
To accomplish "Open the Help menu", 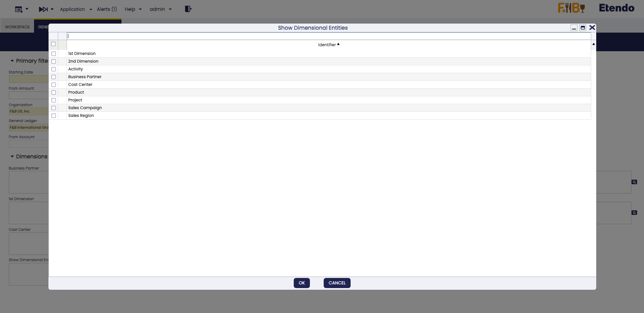I will [x=133, y=9].
